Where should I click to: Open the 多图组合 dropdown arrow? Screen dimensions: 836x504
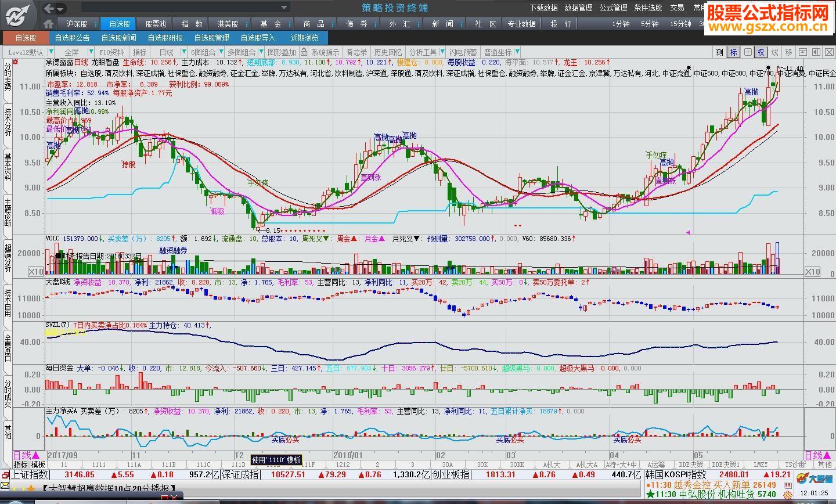tap(260, 52)
